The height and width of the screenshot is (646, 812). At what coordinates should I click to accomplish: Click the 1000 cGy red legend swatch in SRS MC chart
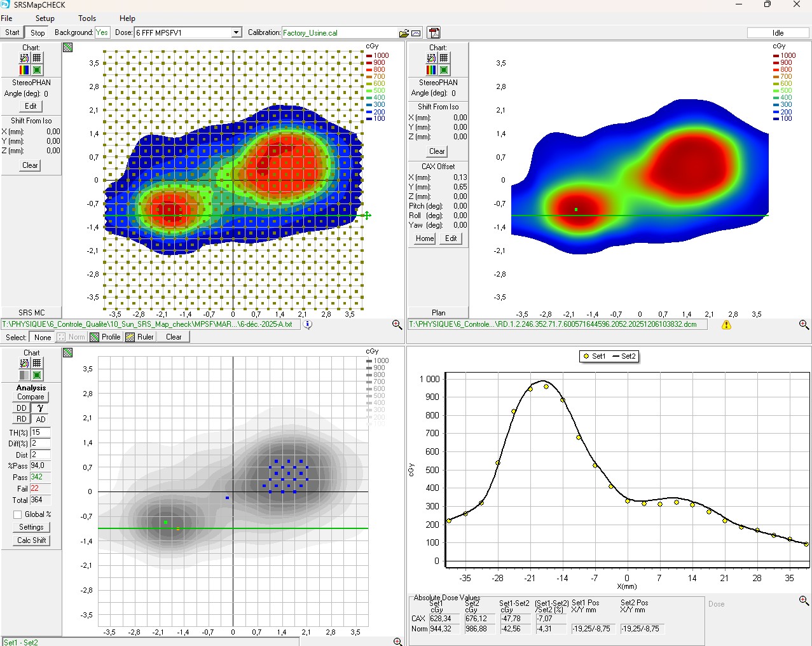[x=369, y=56]
